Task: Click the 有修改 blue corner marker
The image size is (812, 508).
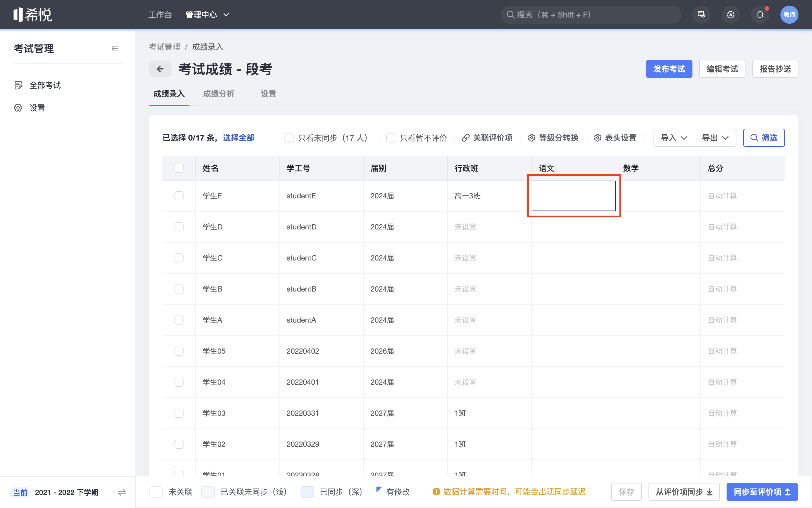Action: click(379, 489)
